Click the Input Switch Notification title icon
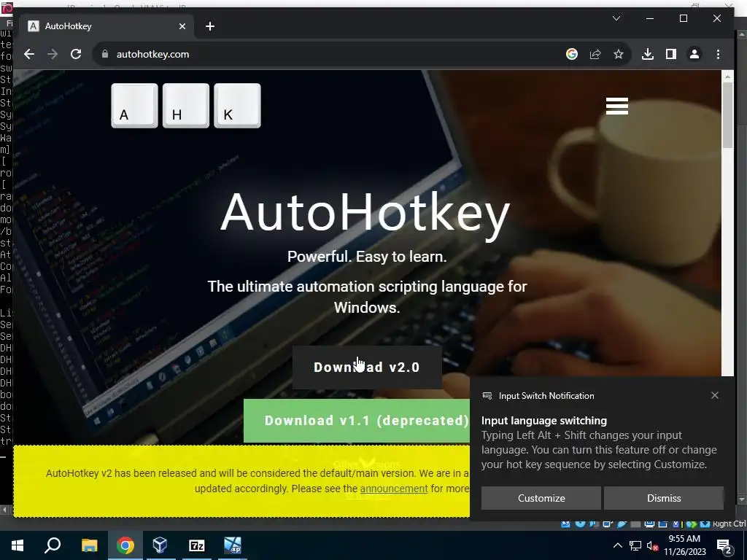The image size is (747, 560). (x=487, y=396)
